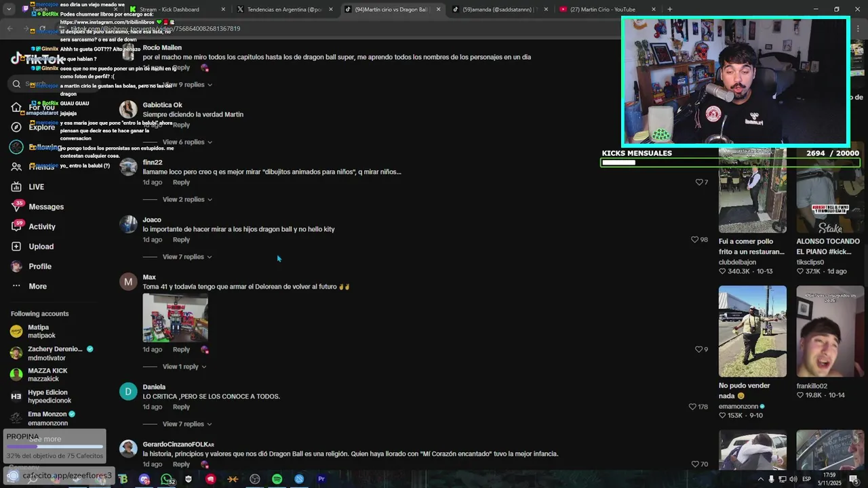The image size is (868, 488).
Task: Open Messages in TikTok sidebar
Action: (45, 207)
